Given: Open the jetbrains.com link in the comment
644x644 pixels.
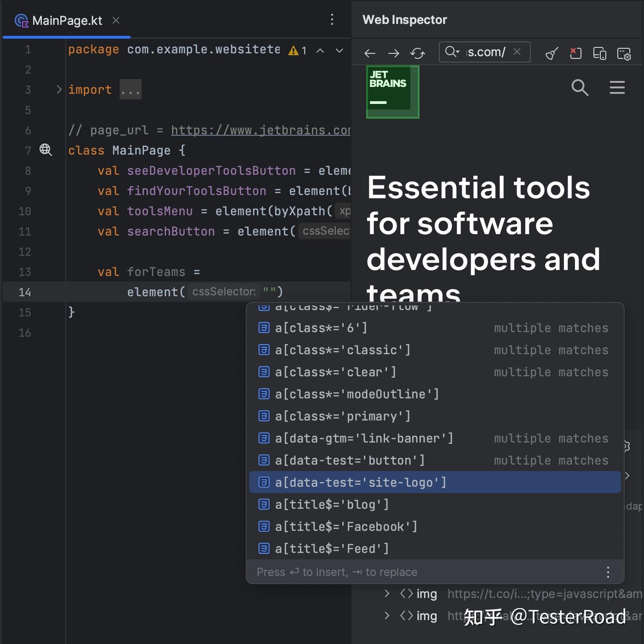Looking at the screenshot, I should (x=260, y=130).
